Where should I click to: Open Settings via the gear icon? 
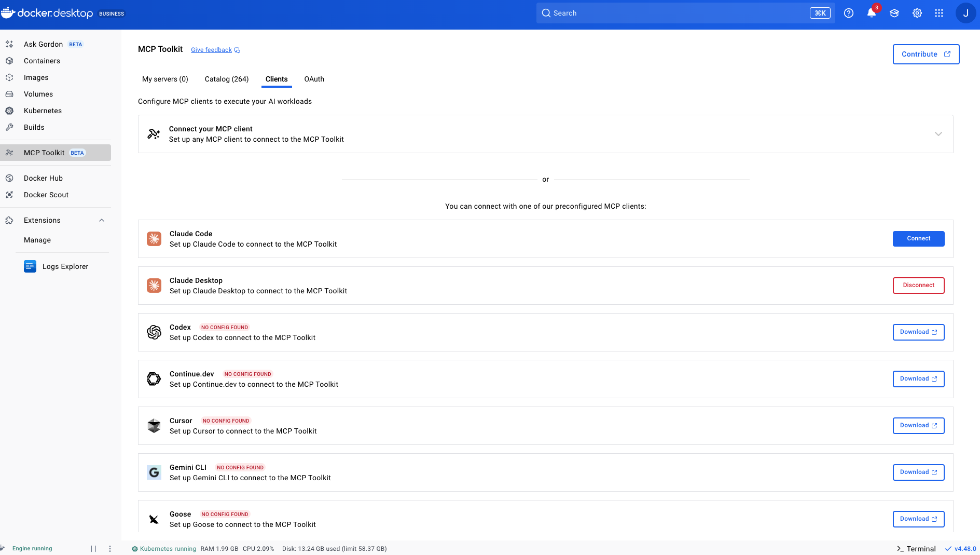click(917, 13)
